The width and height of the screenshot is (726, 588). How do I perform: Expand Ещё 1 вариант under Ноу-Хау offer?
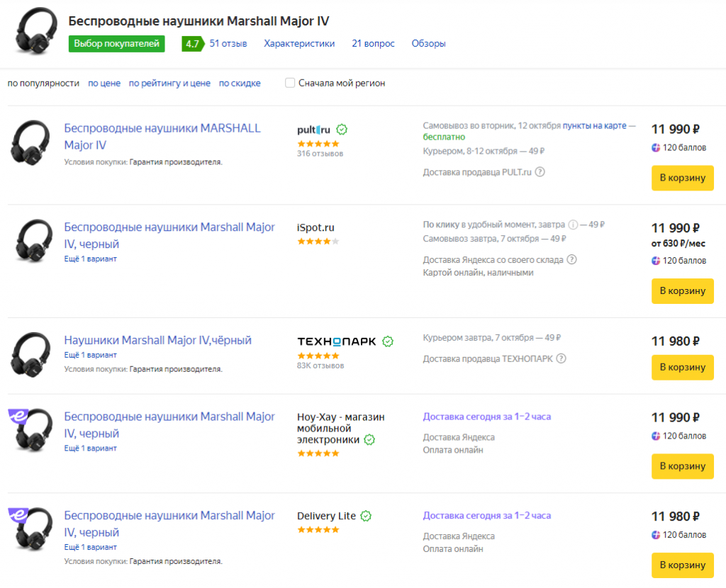click(x=90, y=448)
